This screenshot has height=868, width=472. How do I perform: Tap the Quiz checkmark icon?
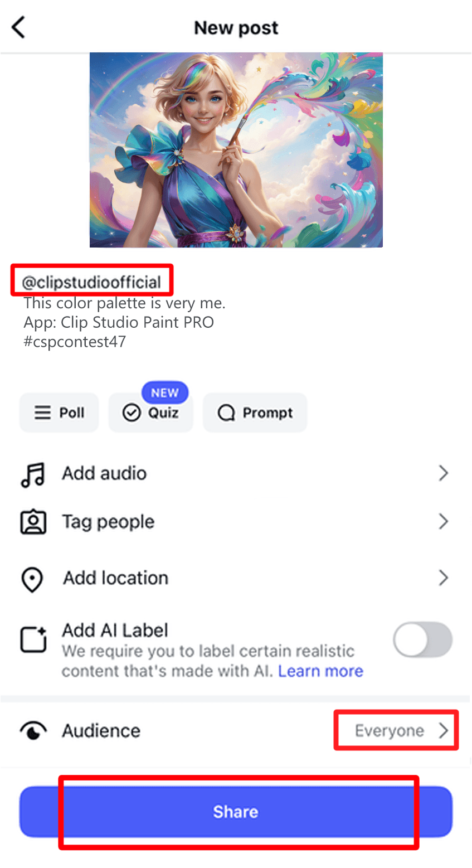[x=130, y=413]
